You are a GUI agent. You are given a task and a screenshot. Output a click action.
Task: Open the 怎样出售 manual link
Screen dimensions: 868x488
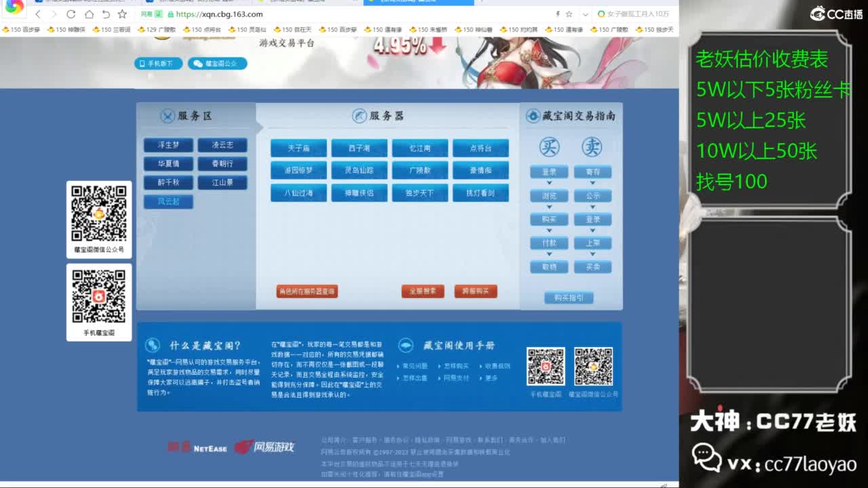(416, 378)
